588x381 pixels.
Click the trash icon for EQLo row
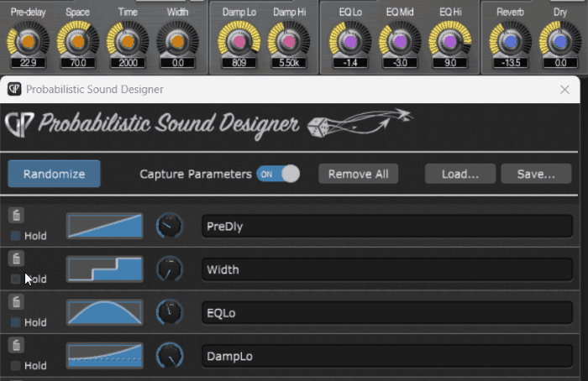16,302
